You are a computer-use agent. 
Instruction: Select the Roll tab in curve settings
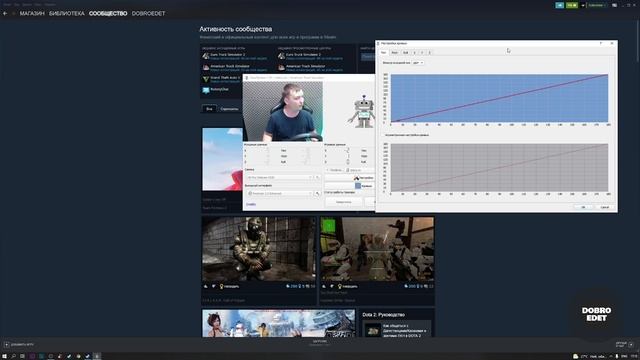(x=405, y=53)
